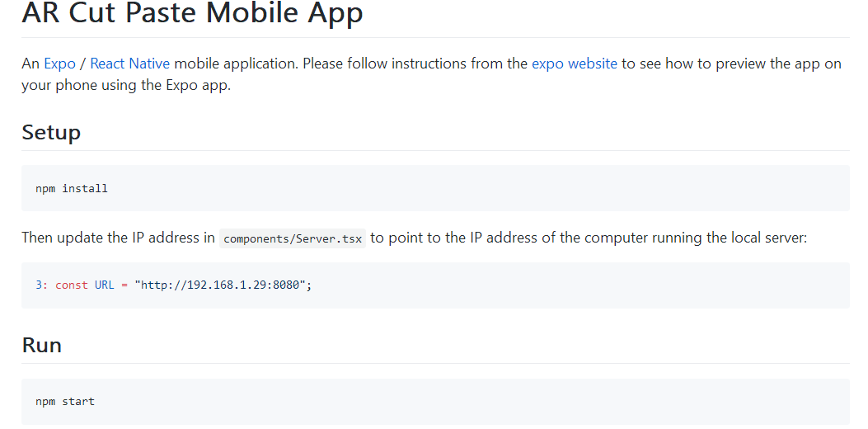
Task: Open the Expo link
Action: pyautogui.click(x=59, y=64)
